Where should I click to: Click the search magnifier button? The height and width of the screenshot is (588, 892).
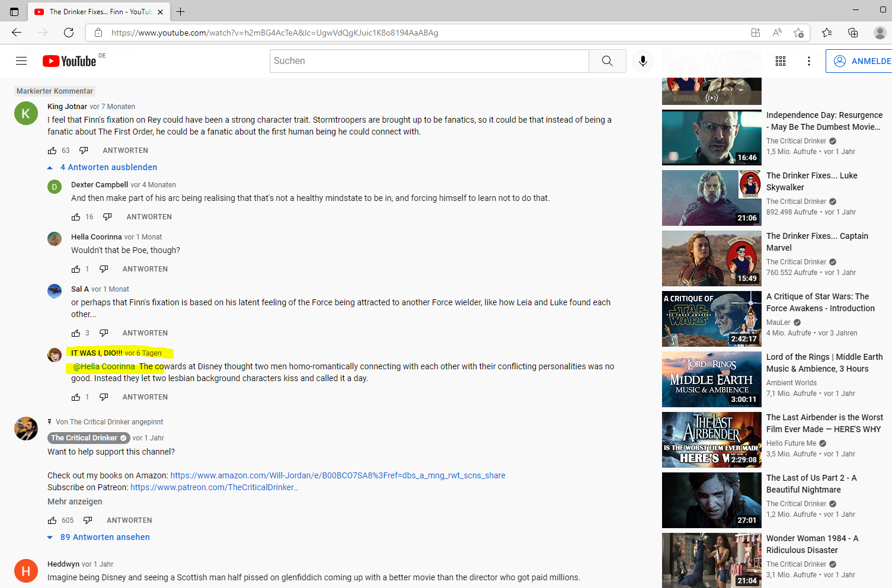tap(608, 61)
